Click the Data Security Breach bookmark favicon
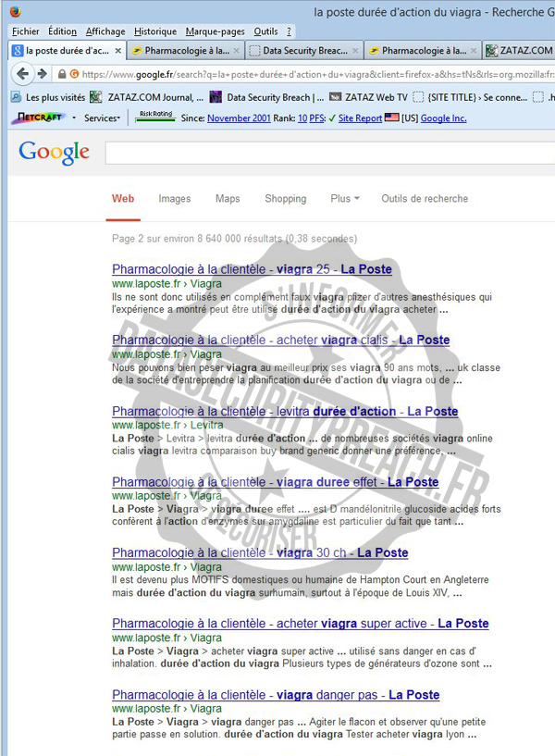 point(216,97)
